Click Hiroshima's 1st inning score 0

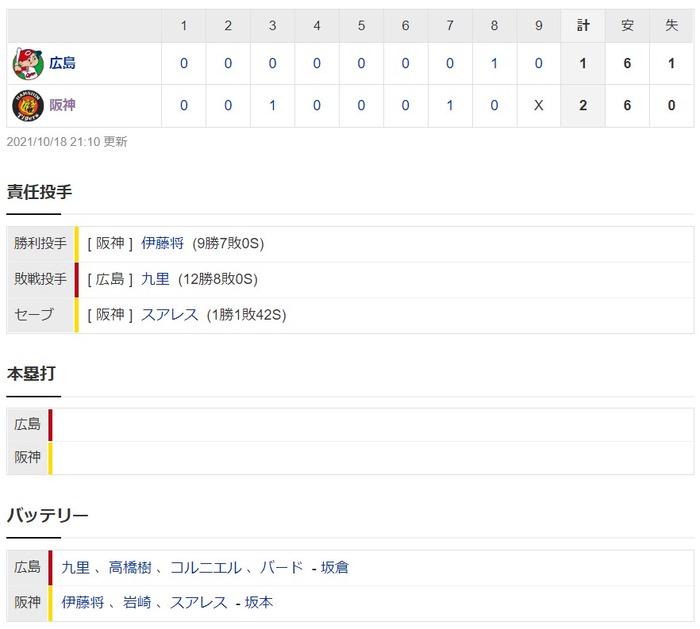pos(184,63)
